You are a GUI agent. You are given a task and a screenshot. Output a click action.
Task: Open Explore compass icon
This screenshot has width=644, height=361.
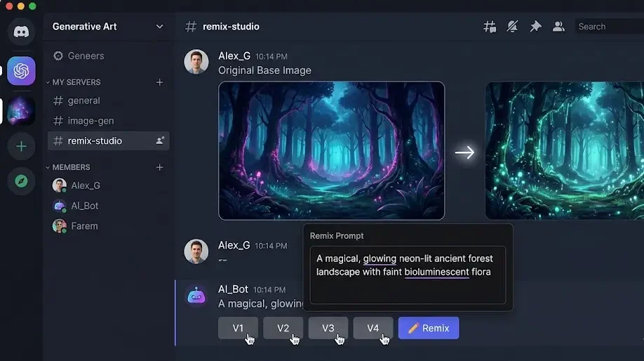pos(21,181)
